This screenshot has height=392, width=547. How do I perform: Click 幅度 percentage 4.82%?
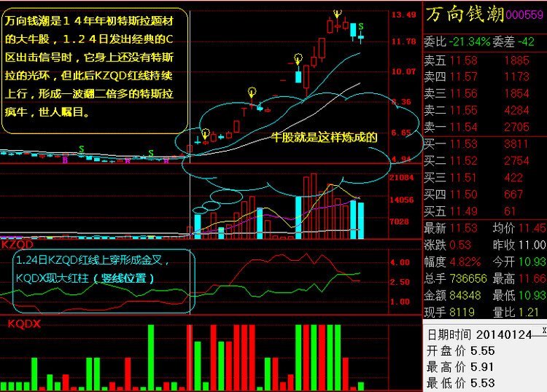[465, 262]
